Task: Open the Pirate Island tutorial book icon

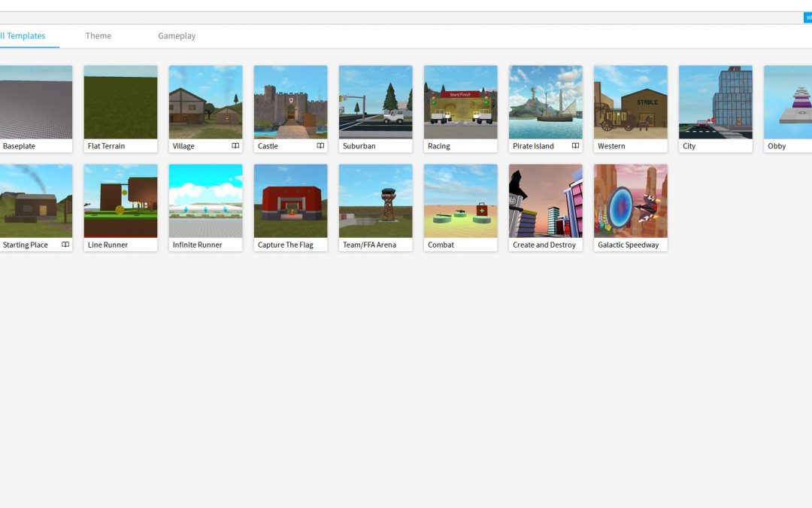Action: coord(575,146)
